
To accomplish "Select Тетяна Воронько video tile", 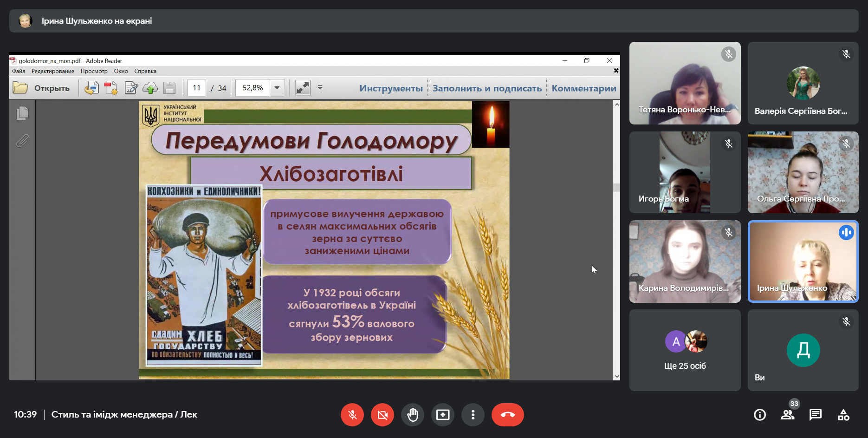I will (685, 83).
